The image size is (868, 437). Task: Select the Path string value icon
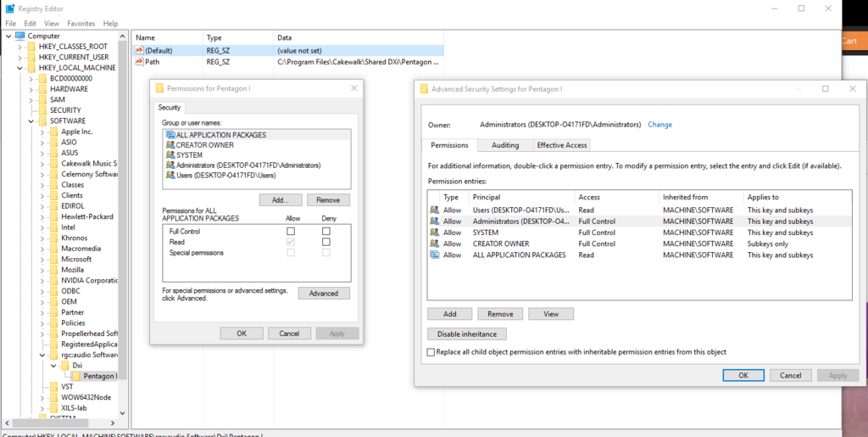[140, 62]
